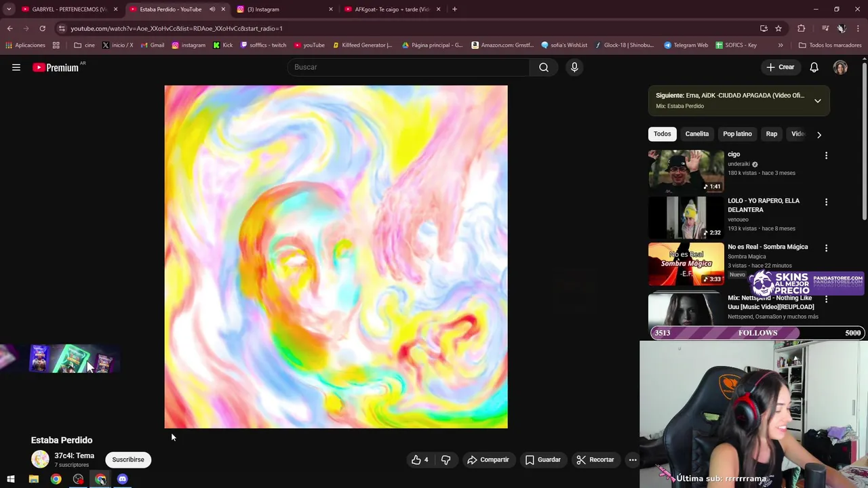
Task: Open the YouTube notifications bell
Action: click(814, 67)
